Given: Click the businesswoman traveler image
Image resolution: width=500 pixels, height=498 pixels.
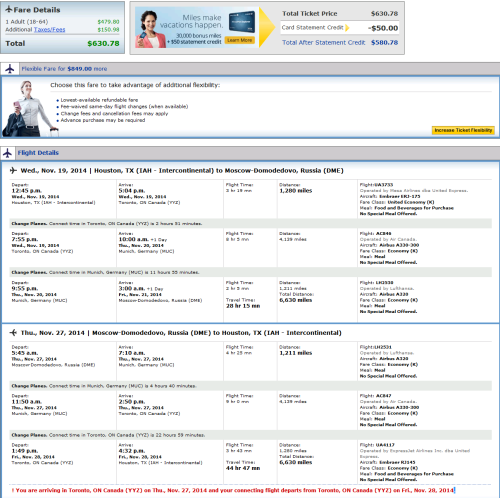Looking at the screenshot, I should [x=28, y=109].
